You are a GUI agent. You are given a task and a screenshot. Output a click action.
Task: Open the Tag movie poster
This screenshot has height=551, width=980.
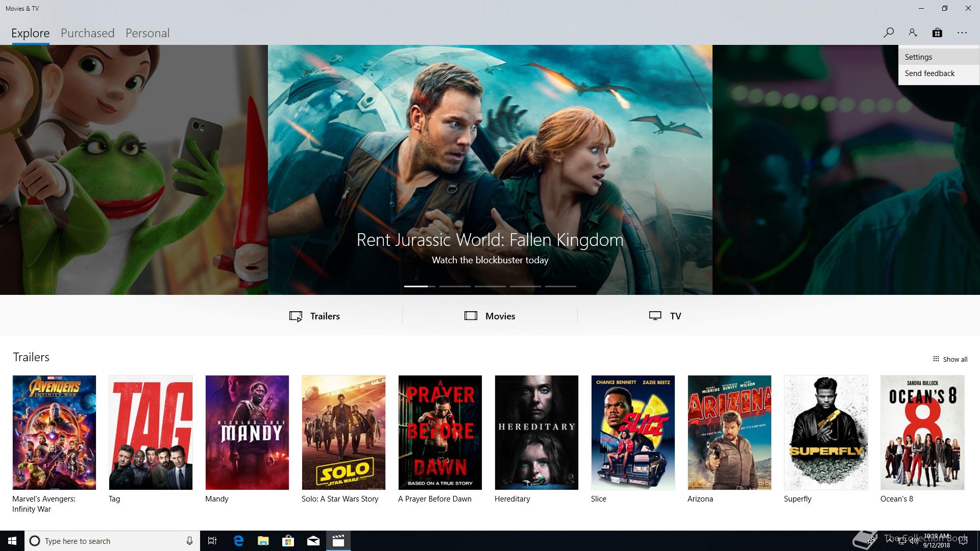(151, 433)
